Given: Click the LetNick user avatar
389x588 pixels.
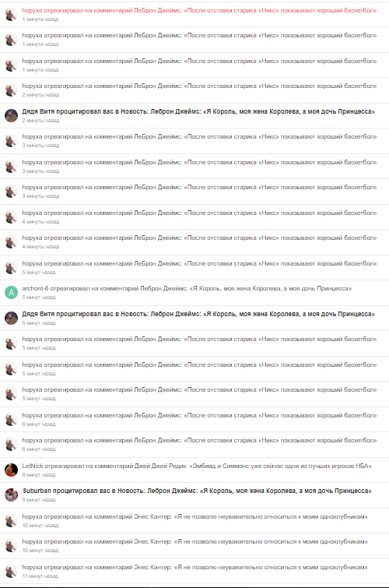Looking at the screenshot, I should click(x=11, y=470).
